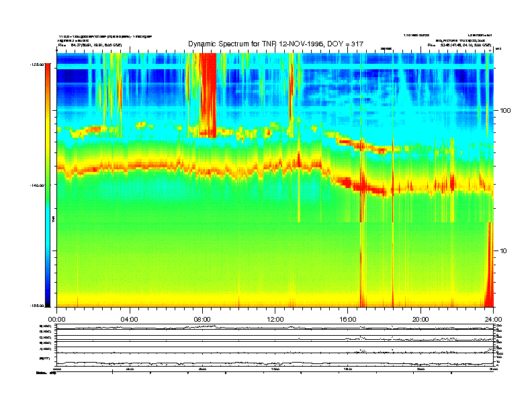This screenshot has width=532, height=411.
Task: Click the -155.00 color scale label
Action: [x=37, y=306]
